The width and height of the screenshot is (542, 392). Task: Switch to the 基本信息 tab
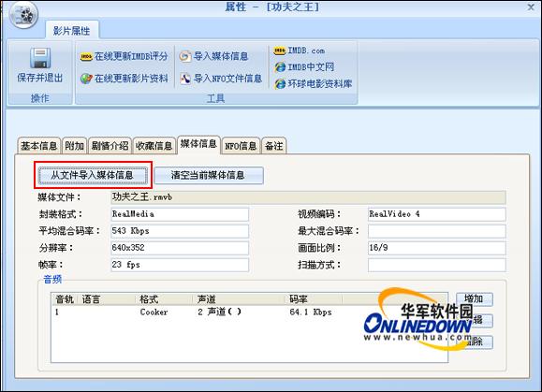(39, 146)
